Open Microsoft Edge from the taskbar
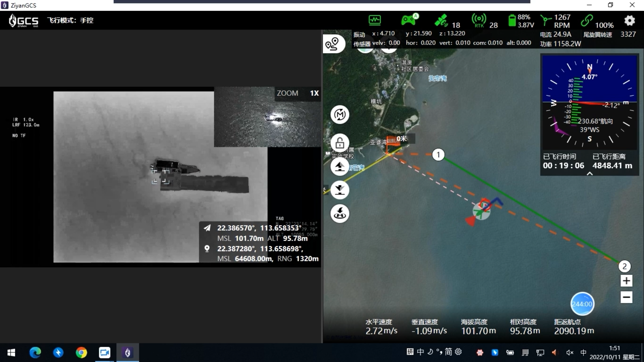The image size is (644, 362). point(35,353)
